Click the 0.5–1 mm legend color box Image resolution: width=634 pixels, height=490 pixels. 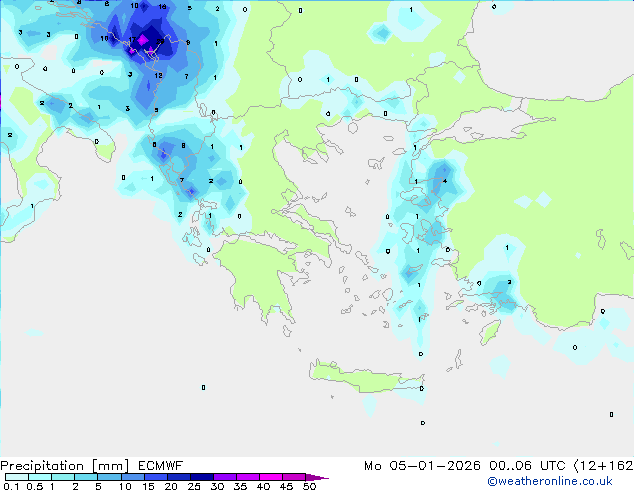(40, 477)
